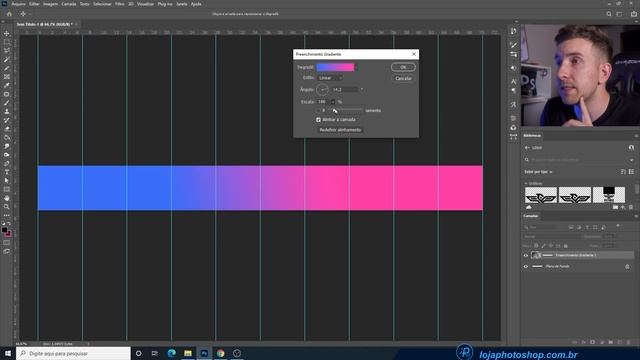The width and height of the screenshot is (640, 360).
Task: Click OK in Preenchimento Gradiente dialog
Action: 403,67
